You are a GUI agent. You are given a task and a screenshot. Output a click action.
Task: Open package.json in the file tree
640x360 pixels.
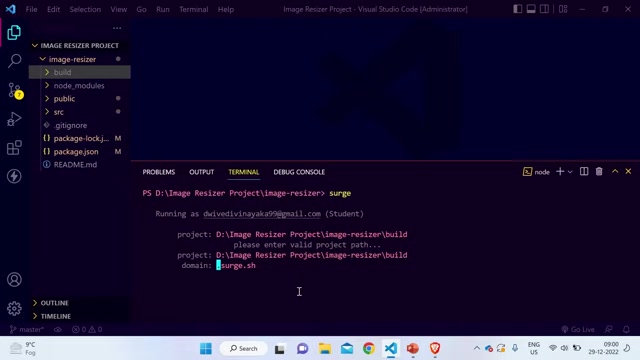coord(76,151)
